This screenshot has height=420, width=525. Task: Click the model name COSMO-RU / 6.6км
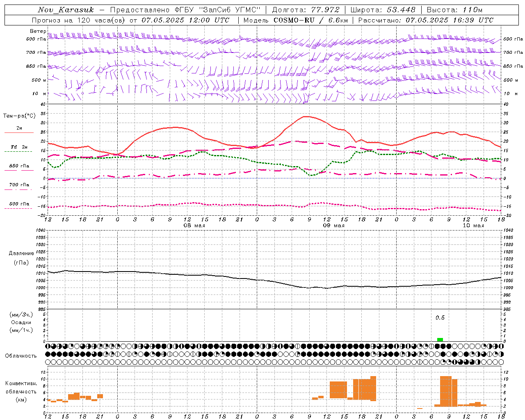tap(311, 20)
